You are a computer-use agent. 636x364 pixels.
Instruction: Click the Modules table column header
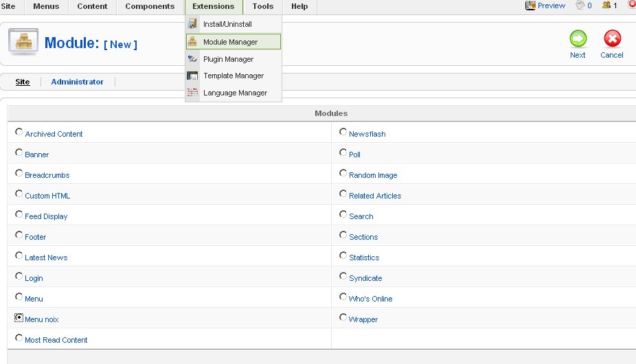click(330, 113)
